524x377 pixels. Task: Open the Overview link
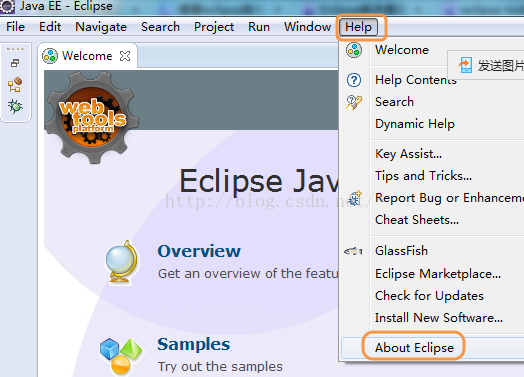pyautogui.click(x=199, y=251)
